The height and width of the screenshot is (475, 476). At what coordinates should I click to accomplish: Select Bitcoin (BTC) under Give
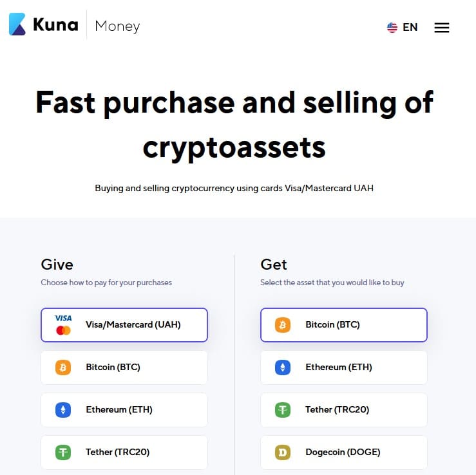124,368
